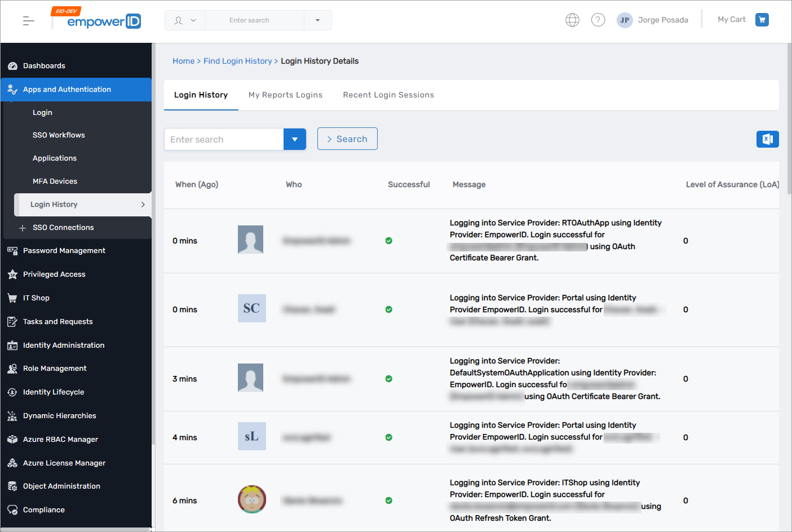Open the person-type search dropdown
The height and width of the screenshot is (532, 792).
point(185,20)
